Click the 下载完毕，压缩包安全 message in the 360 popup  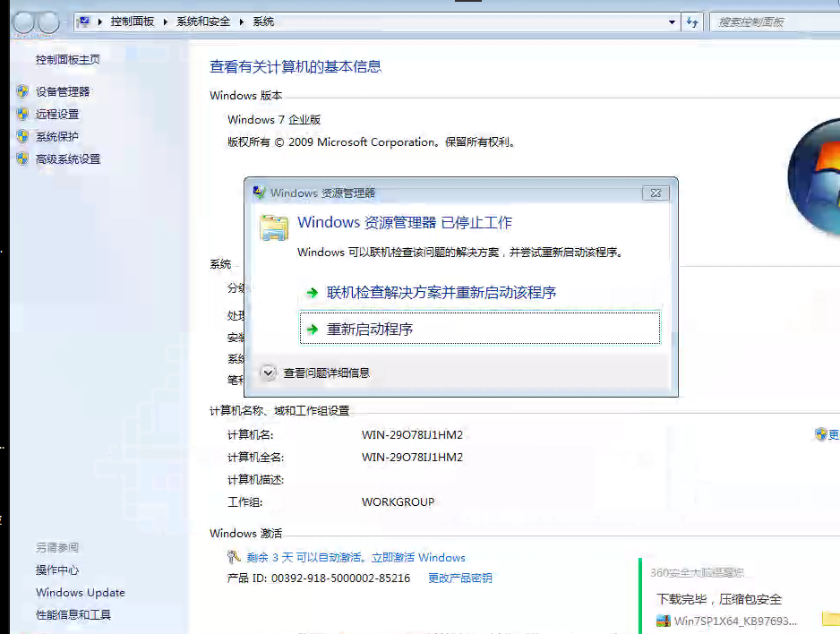pos(719,599)
